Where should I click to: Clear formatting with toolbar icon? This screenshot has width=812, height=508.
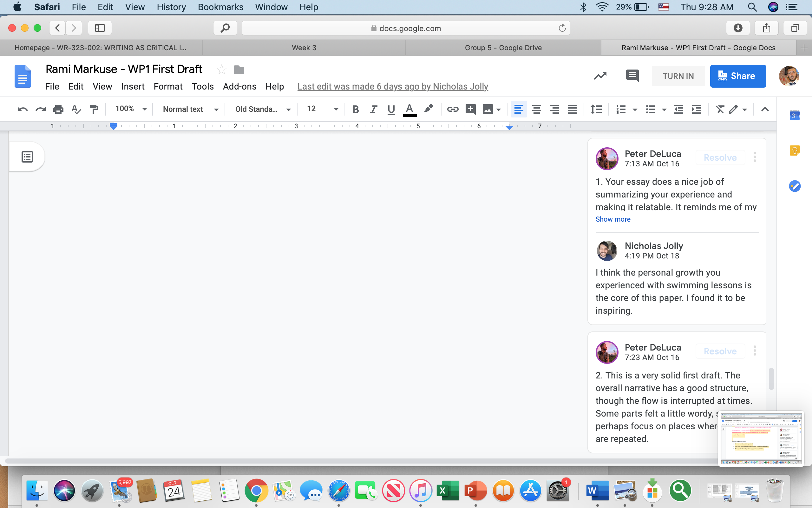[720, 109]
